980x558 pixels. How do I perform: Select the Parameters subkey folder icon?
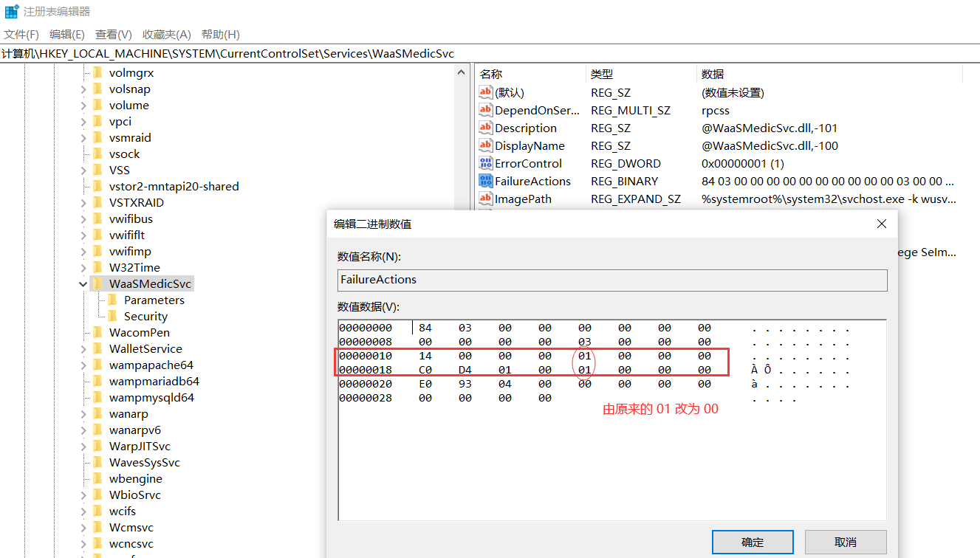pyautogui.click(x=112, y=300)
